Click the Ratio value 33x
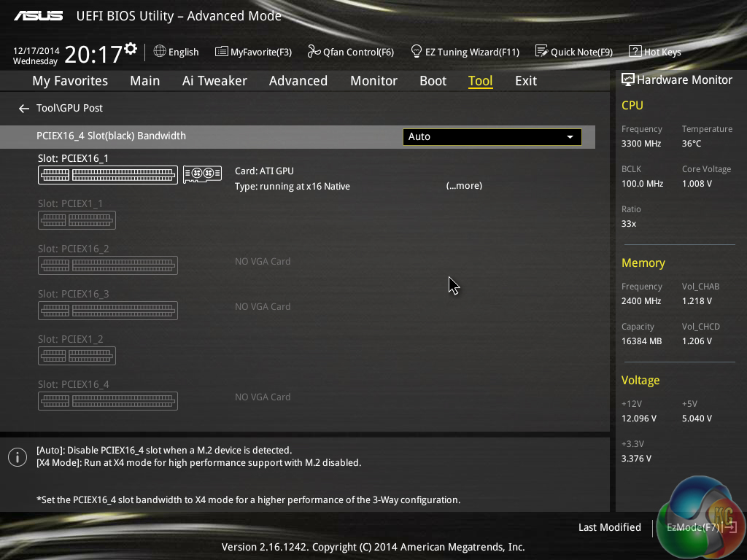The image size is (747, 560). point(628,223)
